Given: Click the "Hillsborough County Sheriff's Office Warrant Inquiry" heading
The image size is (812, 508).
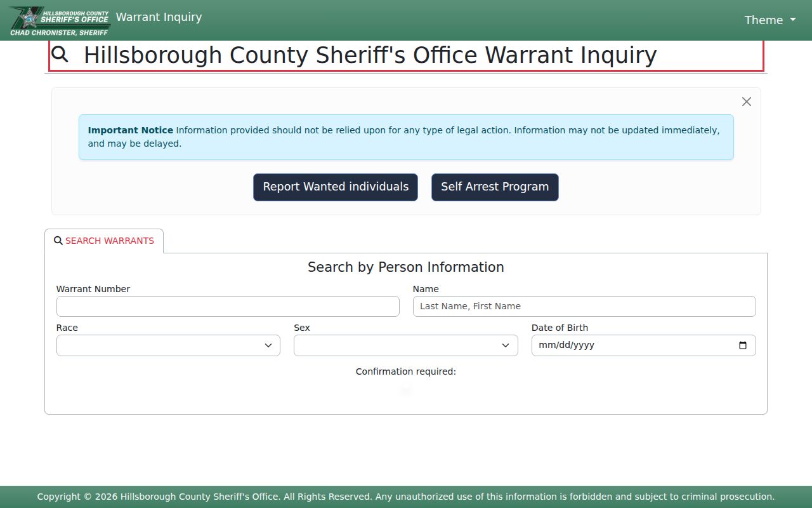Looking at the screenshot, I should (x=370, y=55).
